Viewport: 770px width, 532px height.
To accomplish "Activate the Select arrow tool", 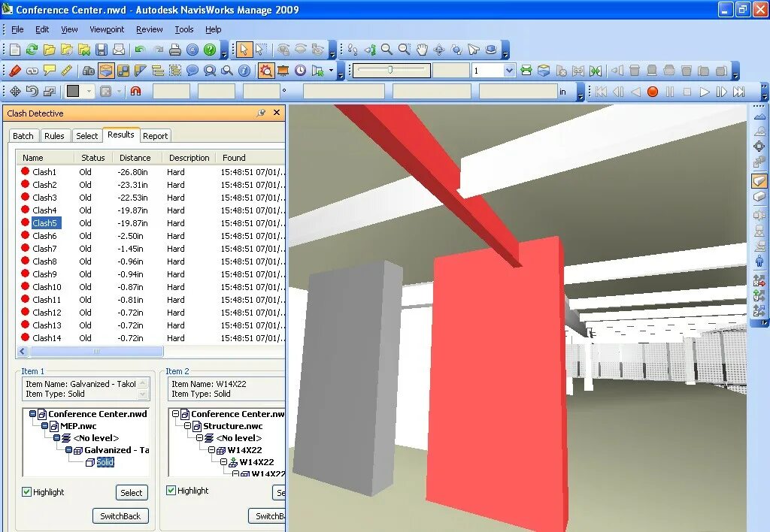I will 244,50.
